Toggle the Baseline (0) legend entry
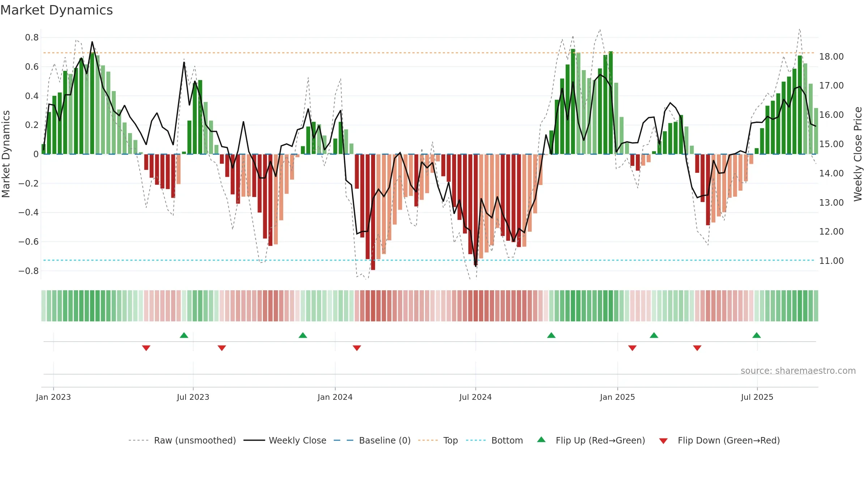Image resolution: width=868 pixels, height=488 pixels. click(x=372, y=440)
